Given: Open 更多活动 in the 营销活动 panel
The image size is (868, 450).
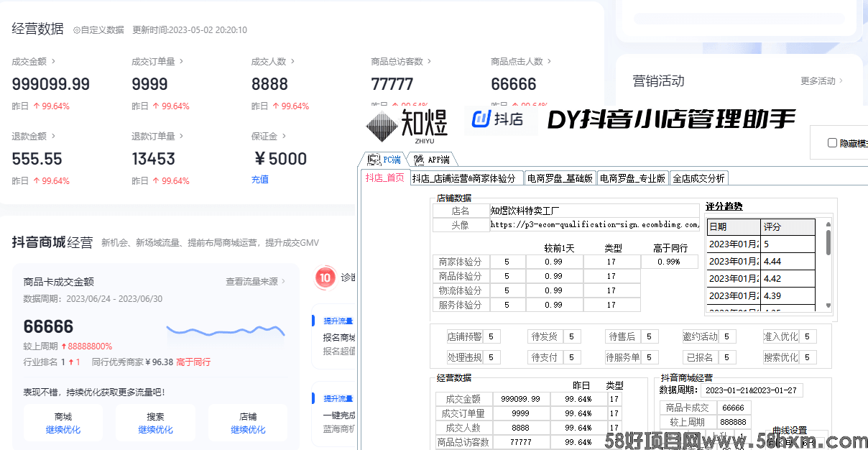Looking at the screenshot, I should [821, 81].
